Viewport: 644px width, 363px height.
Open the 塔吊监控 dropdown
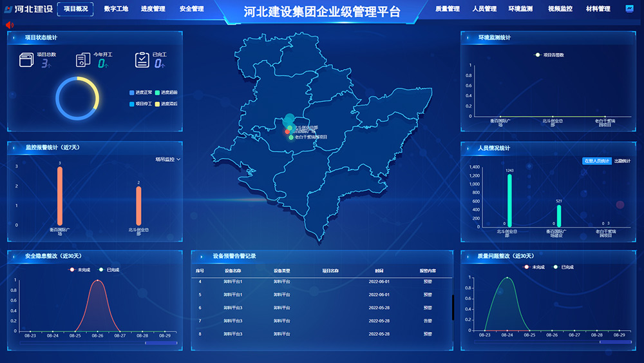click(x=167, y=159)
